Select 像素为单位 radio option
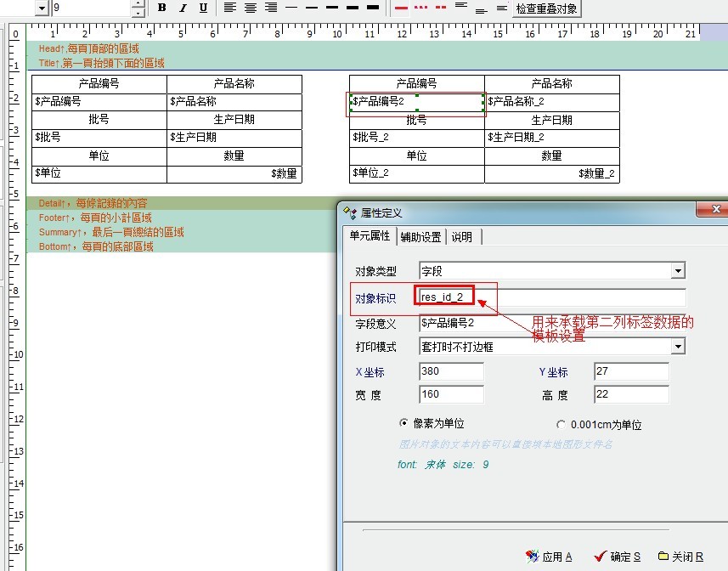 tap(404, 423)
